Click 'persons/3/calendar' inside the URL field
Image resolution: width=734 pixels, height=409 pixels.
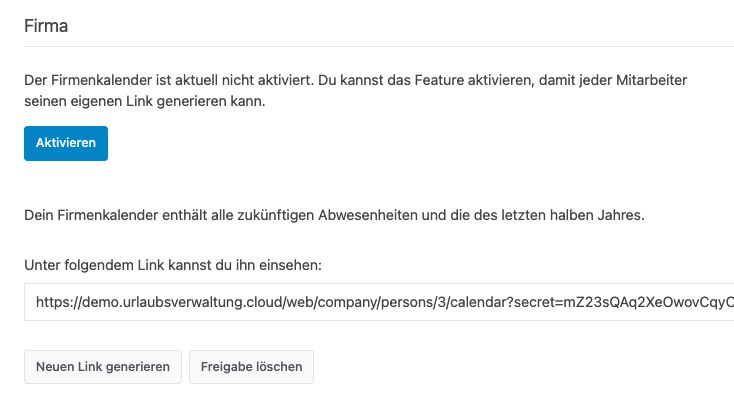(447, 302)
